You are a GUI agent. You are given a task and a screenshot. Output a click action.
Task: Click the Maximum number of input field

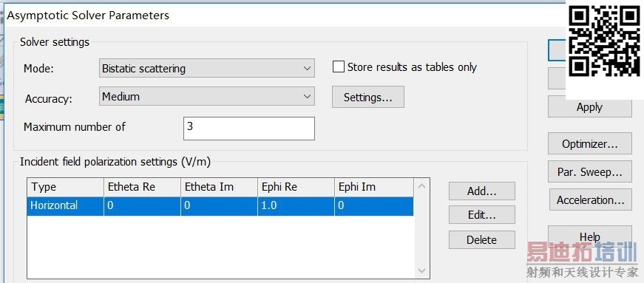(x=249, y=128)
